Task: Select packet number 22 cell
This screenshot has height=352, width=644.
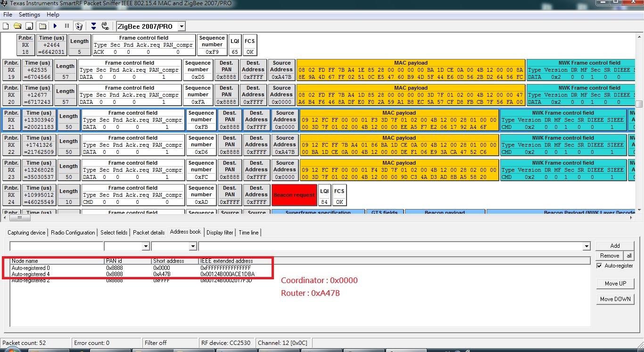Action: 12,145
